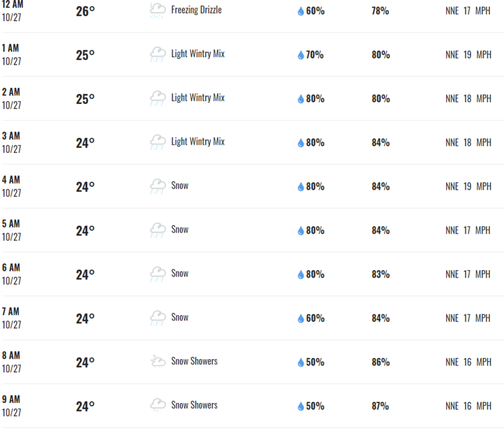Screen dimensions: 504x433
Task: Click the wintry mix icon in the 3 AM row
Action: [157, 142]
